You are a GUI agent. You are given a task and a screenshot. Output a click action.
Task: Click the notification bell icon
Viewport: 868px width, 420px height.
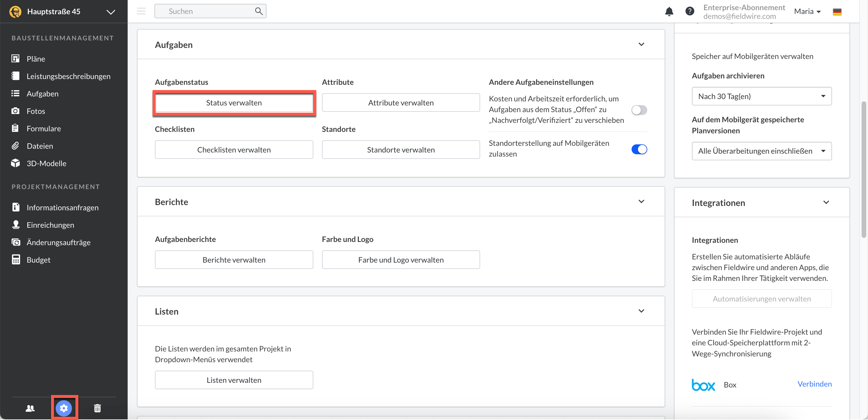(669, 11)
